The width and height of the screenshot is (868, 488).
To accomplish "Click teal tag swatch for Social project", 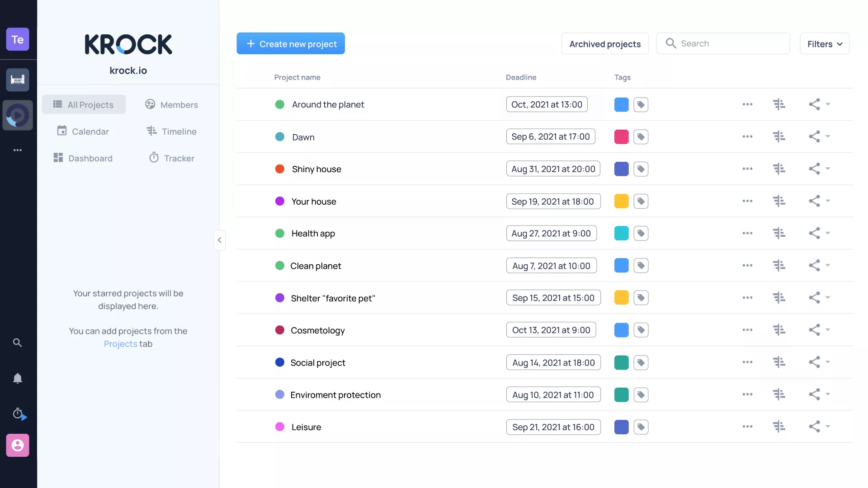I will coord(621,362).
